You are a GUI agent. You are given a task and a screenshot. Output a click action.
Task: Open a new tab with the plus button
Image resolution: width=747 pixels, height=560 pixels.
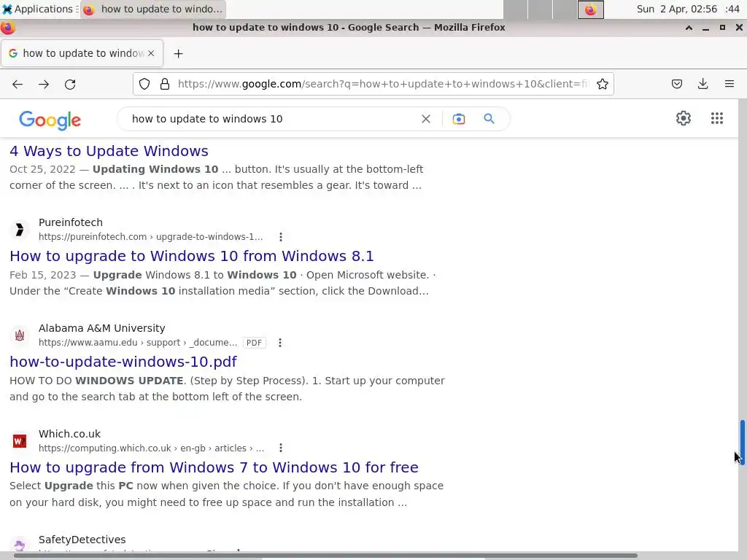tap(178, 54)
